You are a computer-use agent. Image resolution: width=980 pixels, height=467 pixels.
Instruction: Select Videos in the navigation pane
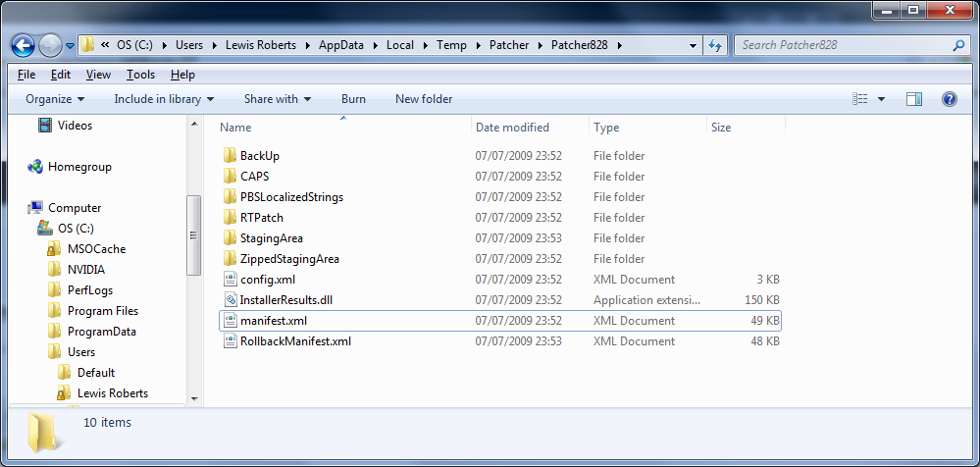click(x=65, y=125)
